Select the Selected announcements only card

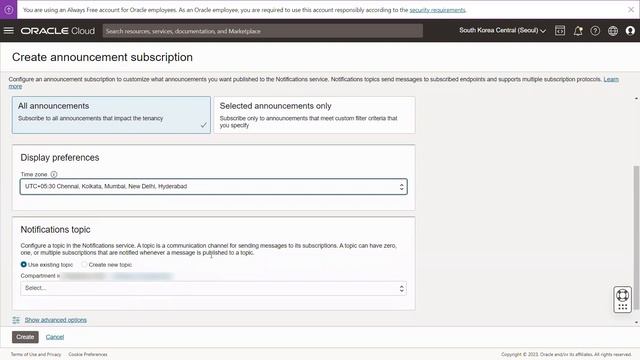[314, 115]
